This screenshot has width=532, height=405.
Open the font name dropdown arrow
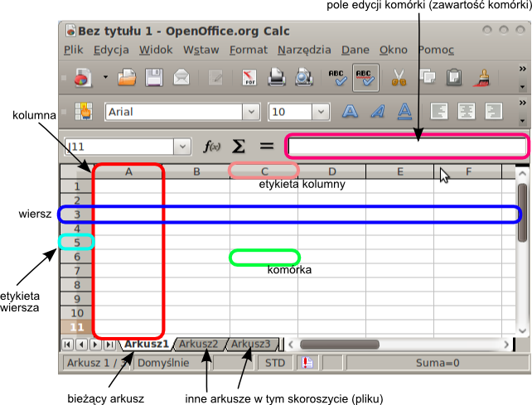click(x=251, y=112)
